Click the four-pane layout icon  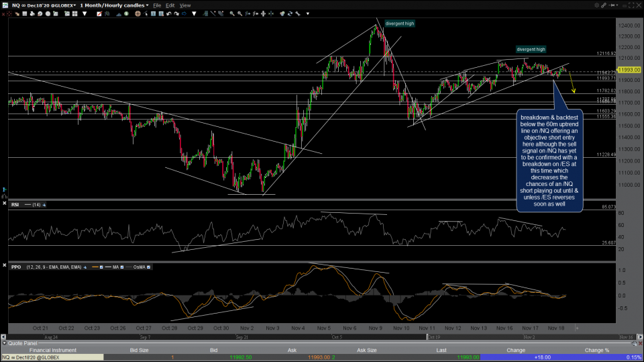[74, 13]
